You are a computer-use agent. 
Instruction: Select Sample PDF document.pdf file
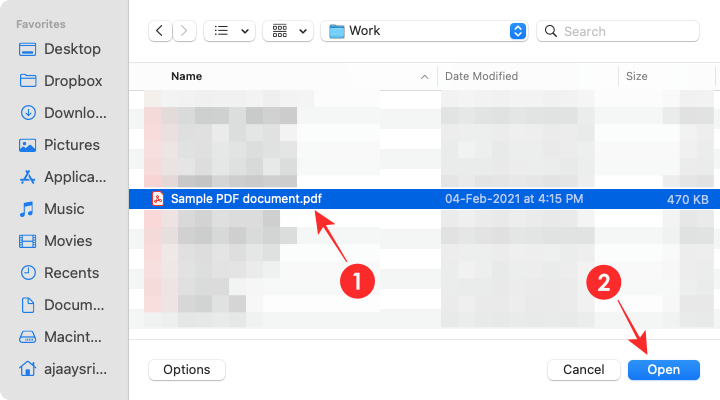pyautogui.click(x=246, y=199)
